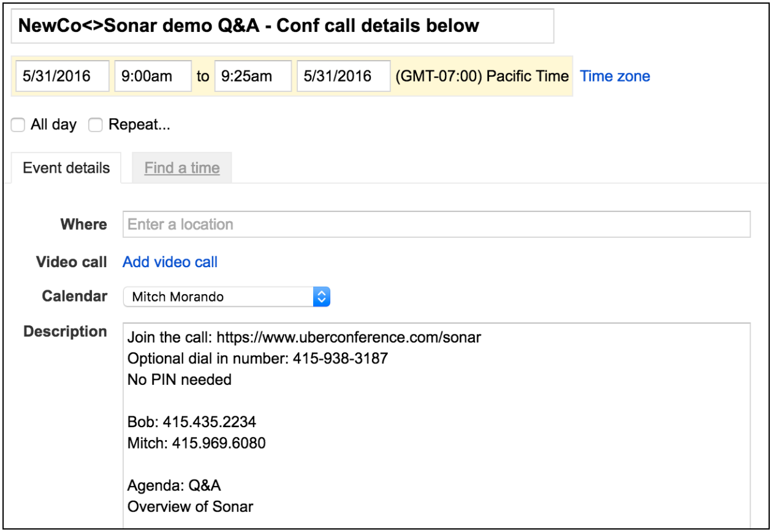Click the Add video call link
Image resolution: width=771 pixels, height=532 pixels.
coord(170,262)
